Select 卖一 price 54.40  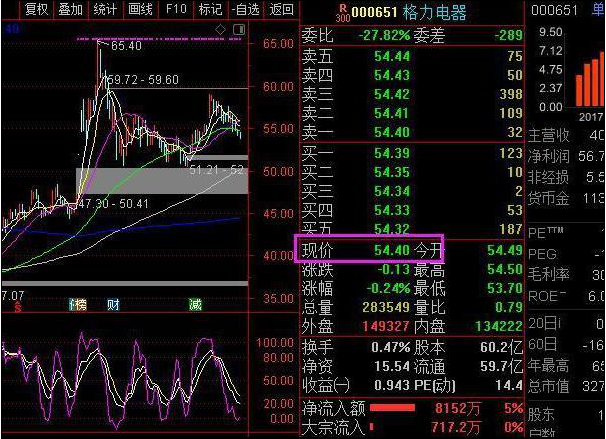click(392, 132)
